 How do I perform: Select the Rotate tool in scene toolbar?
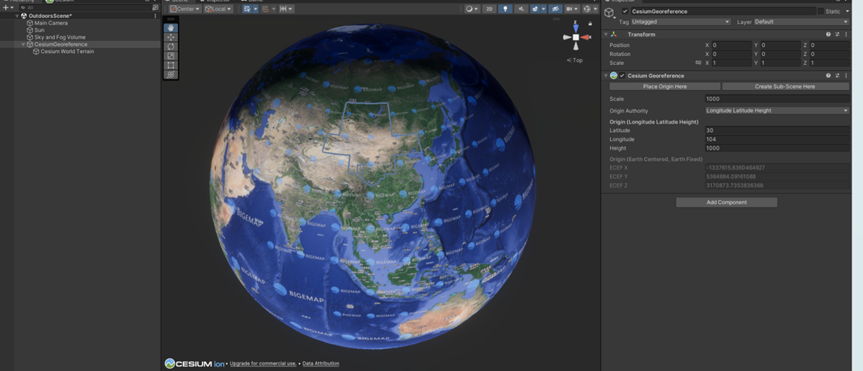pyautogui.click(x=171, y=46)
